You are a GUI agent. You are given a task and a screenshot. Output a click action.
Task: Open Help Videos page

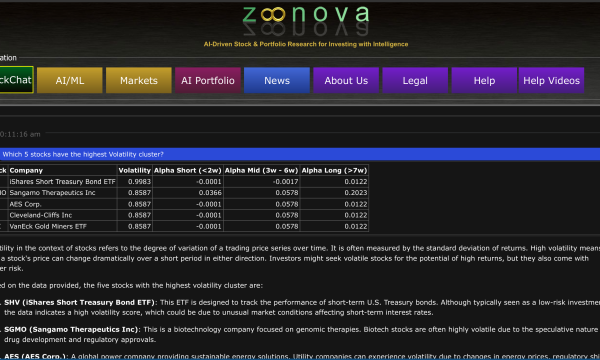551,80
